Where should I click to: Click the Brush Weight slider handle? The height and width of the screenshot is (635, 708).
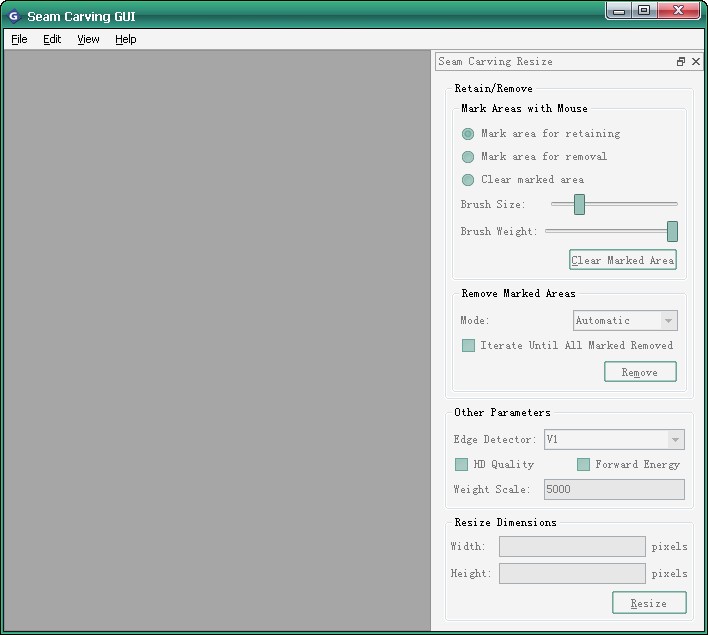[672, 231]
